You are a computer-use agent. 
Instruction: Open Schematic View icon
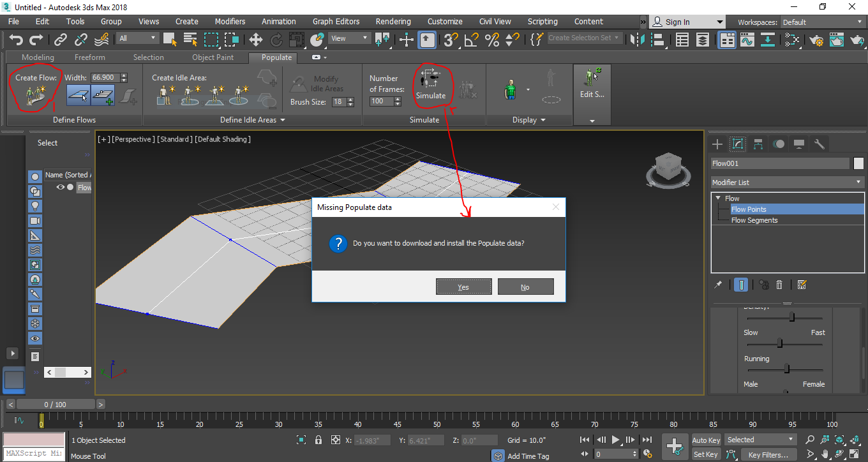[x=792, y=40]
